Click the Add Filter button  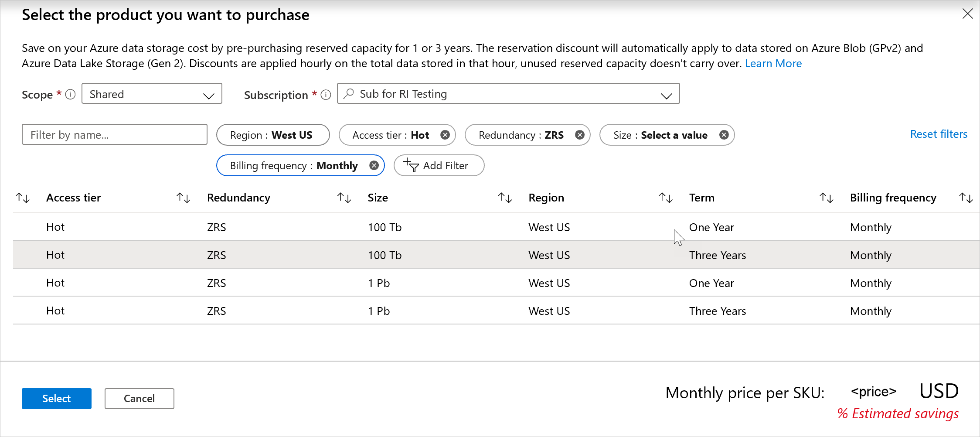[x=439, y=165]
